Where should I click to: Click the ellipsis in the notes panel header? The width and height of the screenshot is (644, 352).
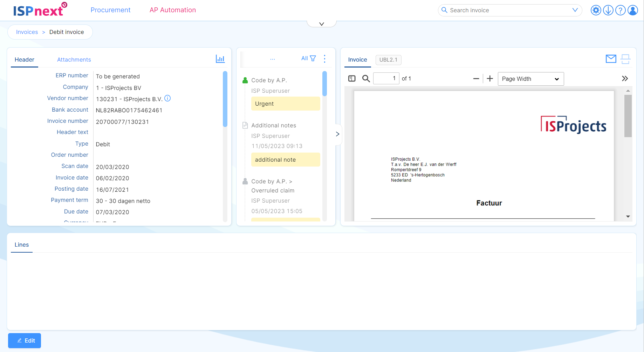pos(273,59)
